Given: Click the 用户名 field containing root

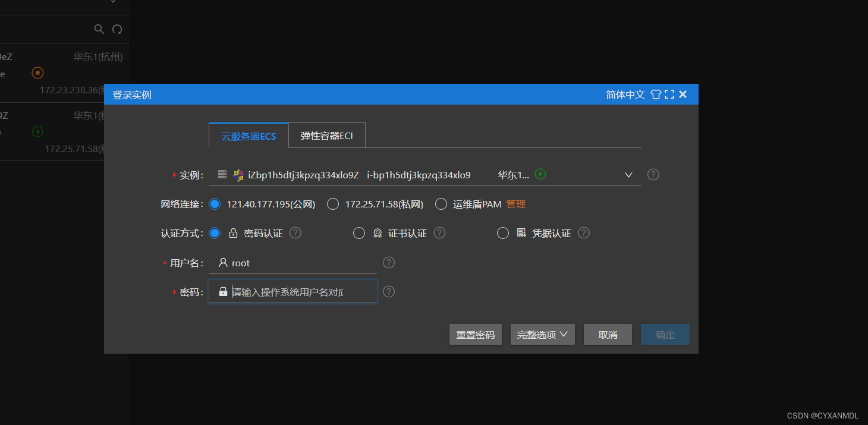Looking at the screenshot, I should pos(293,263).
